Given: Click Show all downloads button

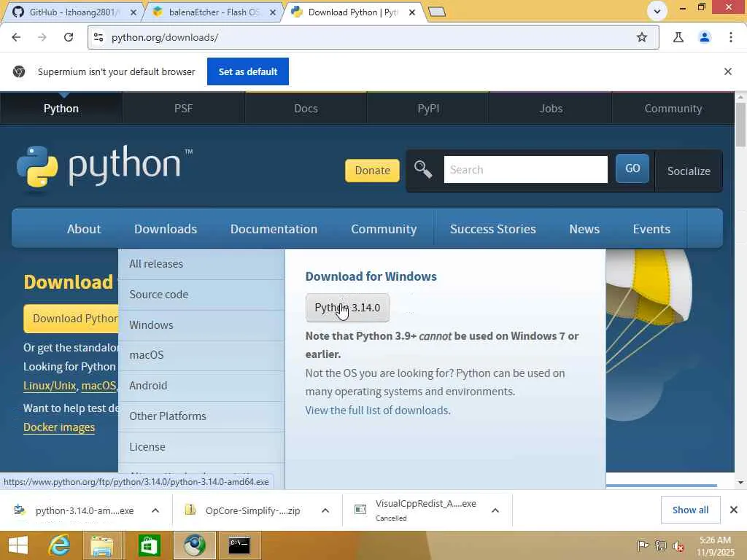Looking at the screenshot, I should [690, 510].
